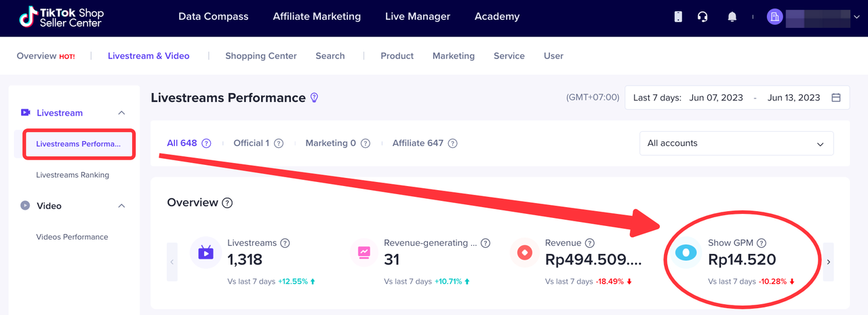The image size is (868, 315).
Task: Open the notification bell
Action: click(732, 17)
